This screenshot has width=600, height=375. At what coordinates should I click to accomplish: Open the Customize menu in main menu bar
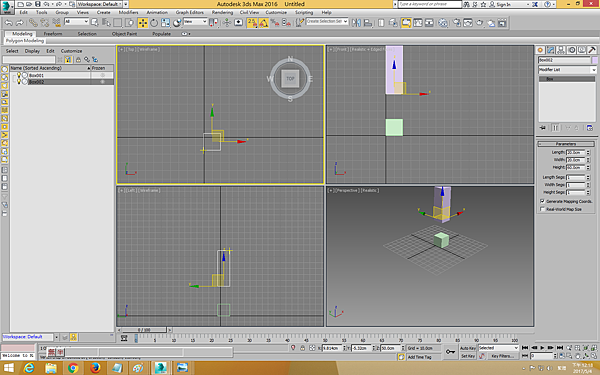tap(276, 12)
